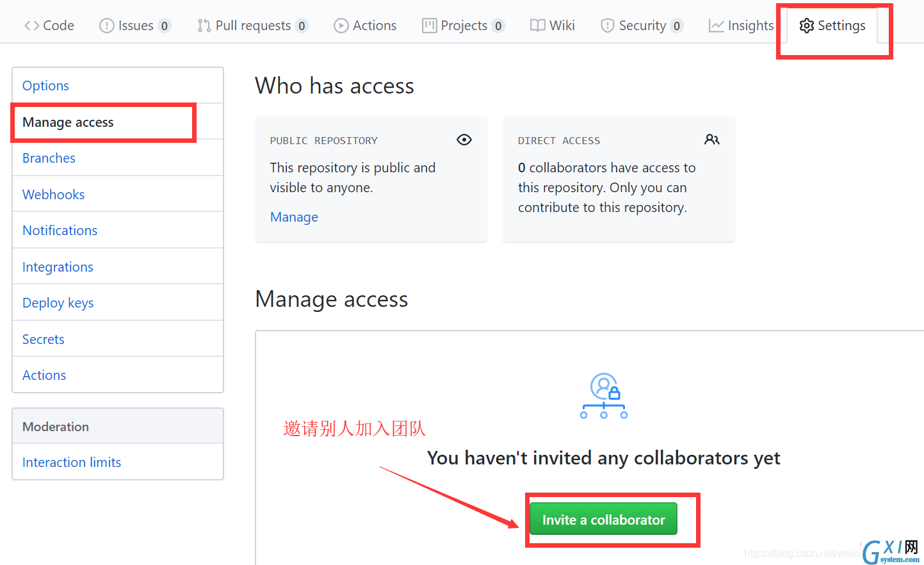
Task: Open the Security tab
Action: coord(642,26)
